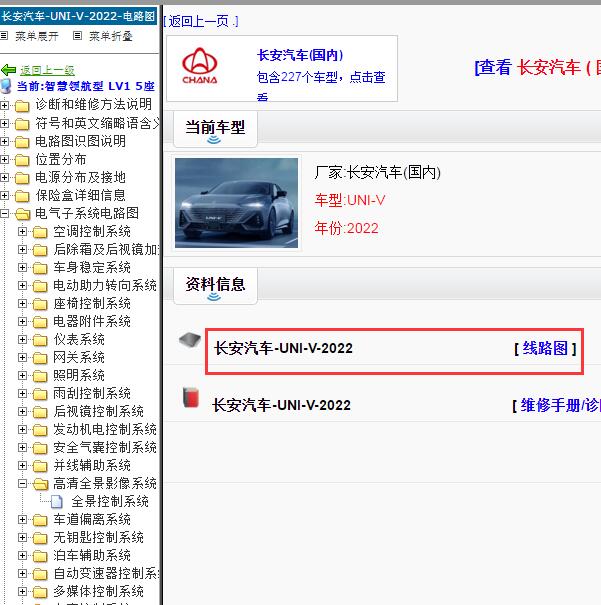
Task: Click the 车型:UNI-V text
Action: click(x=349, y=200)
